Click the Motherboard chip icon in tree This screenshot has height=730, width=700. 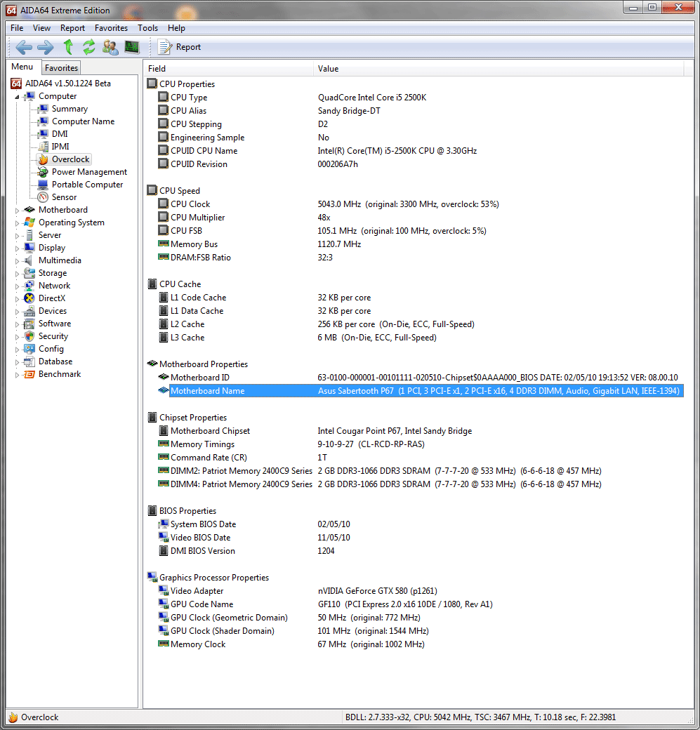click(x=29, y=209)
